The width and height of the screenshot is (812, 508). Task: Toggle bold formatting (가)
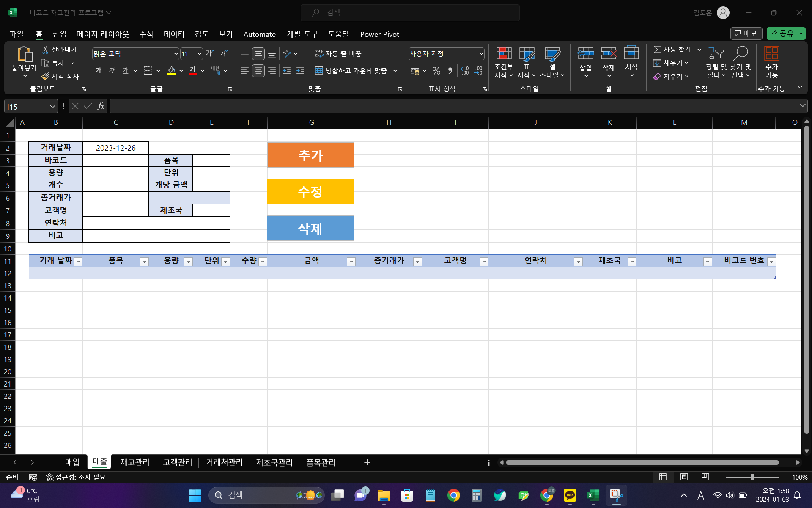(99, 71)
